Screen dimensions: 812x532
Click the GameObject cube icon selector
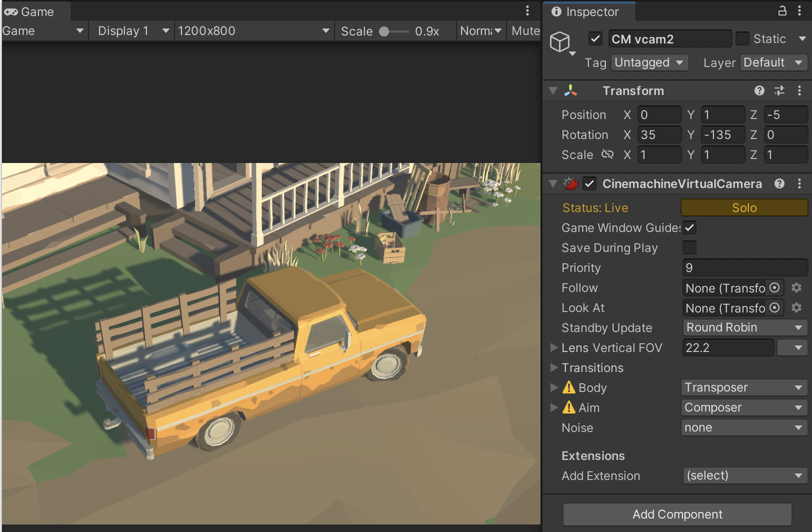pos(561,43)
